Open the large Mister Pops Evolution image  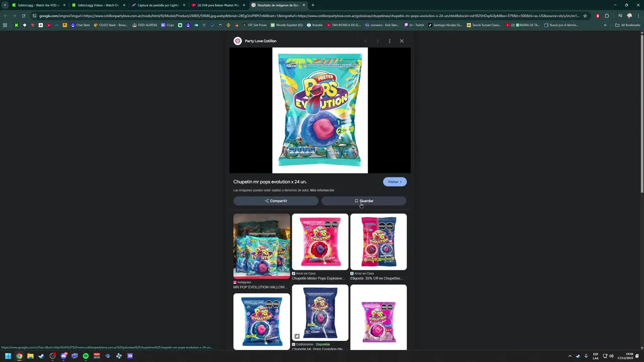[x=320, y=110]
